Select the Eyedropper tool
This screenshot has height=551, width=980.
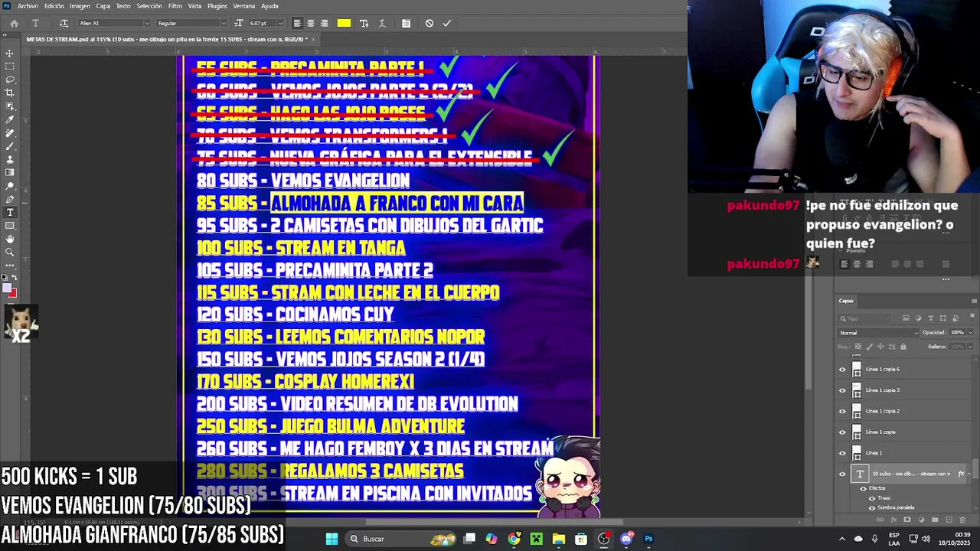[x=10, y=119]
